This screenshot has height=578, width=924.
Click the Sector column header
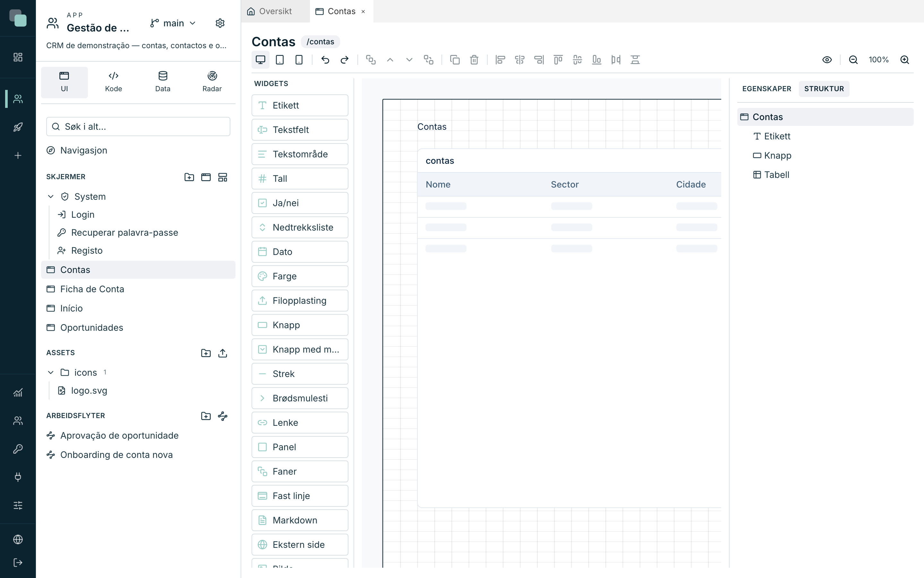point(565,184)
